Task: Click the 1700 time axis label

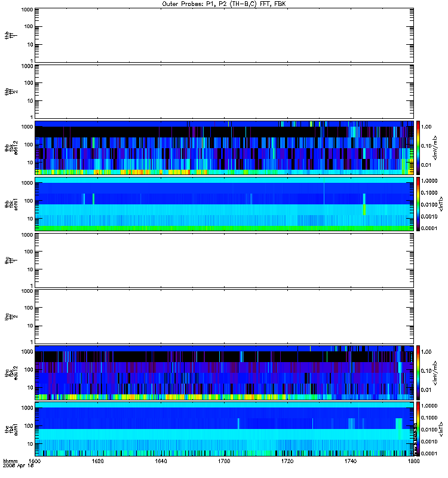Action: (224, 461)
